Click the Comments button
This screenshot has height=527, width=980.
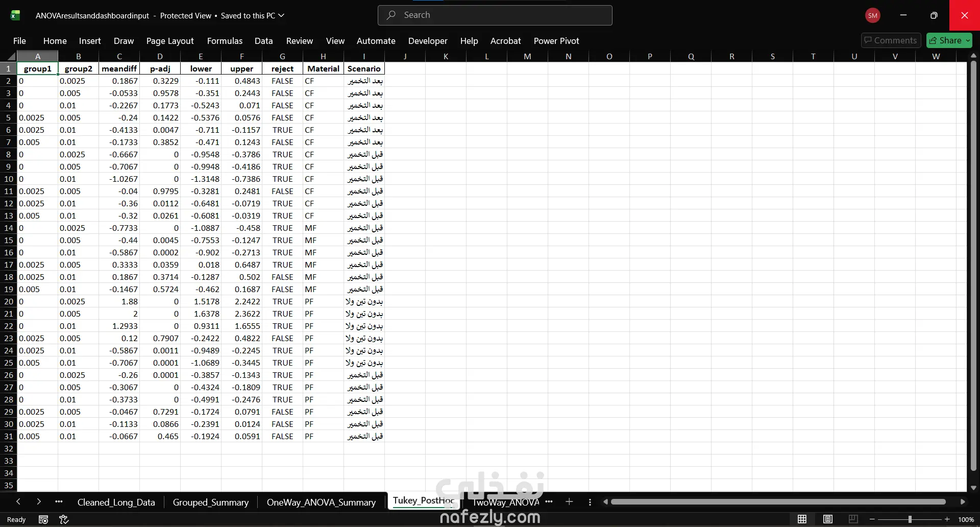(891, 40)
